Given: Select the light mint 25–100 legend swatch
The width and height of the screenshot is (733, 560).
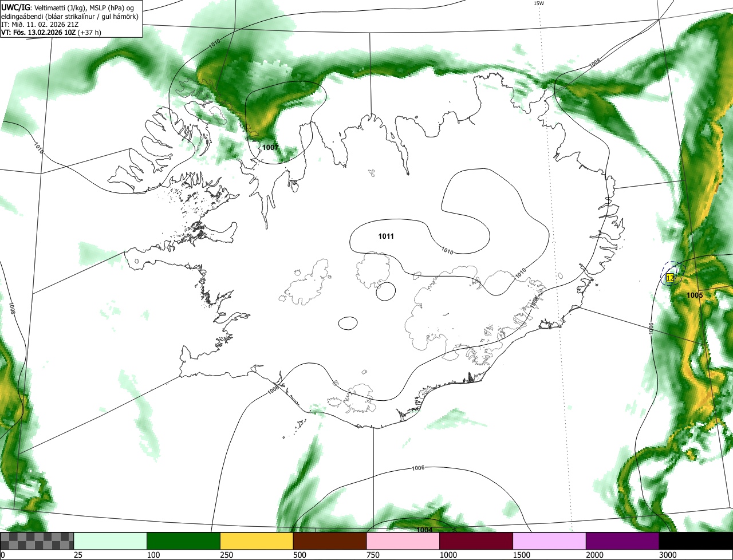Looking at the screenshot, I should tap(111, 541).
